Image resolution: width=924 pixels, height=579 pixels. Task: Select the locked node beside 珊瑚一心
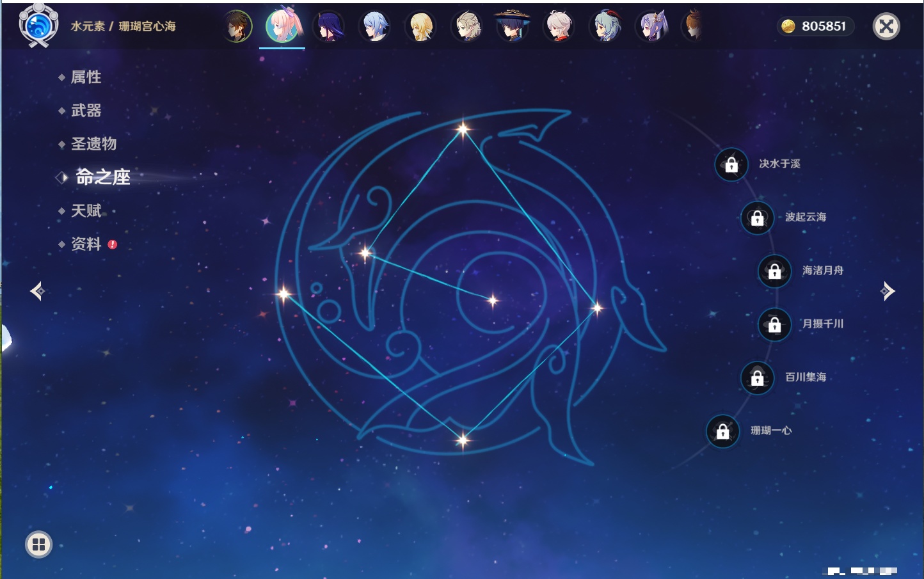click(x=723, y=431)
